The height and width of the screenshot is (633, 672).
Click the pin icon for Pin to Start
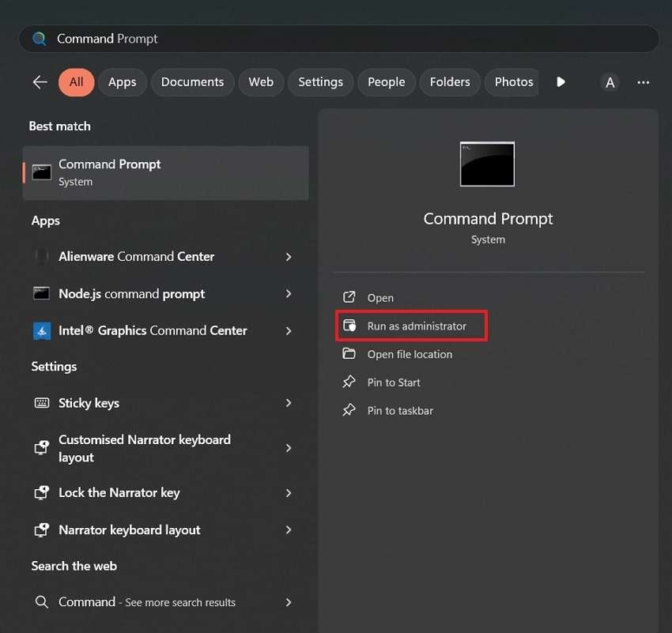pyautogui.click(x=349, y=382)
